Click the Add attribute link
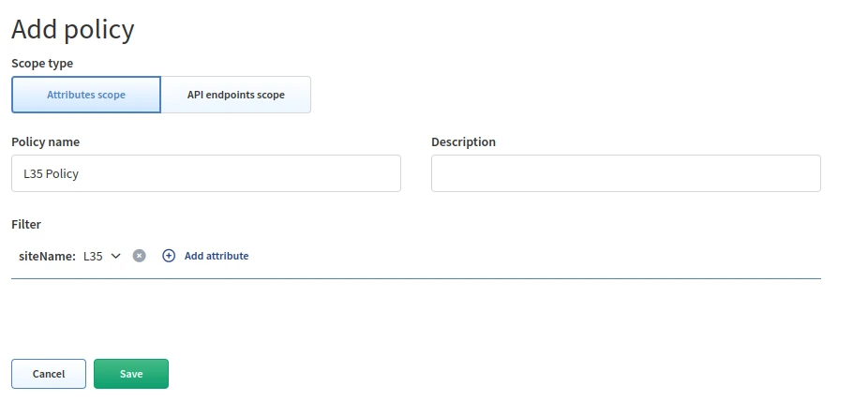868x401 pixels. pyautogui.click(x=216, y=256)
